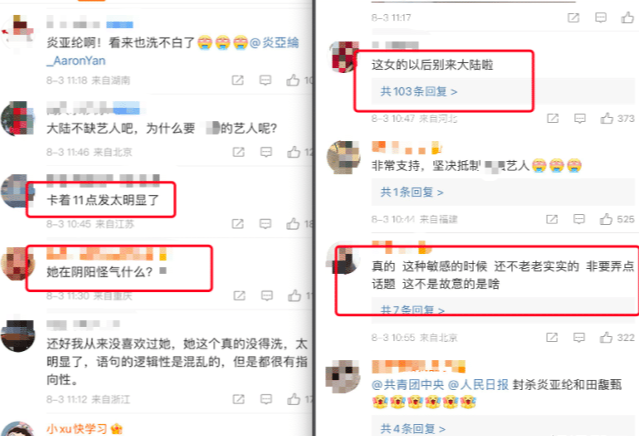Like the 525-likes comment
This screenshot has width=639, height=436.
pos(606,219)
